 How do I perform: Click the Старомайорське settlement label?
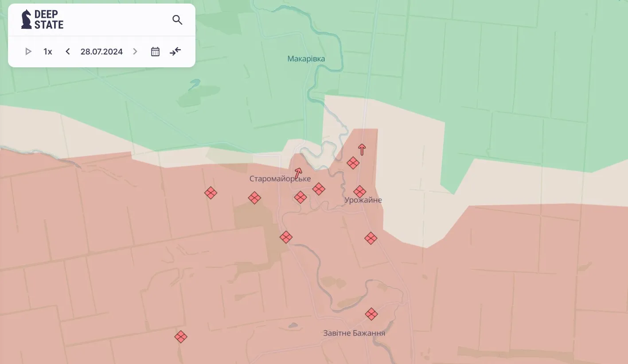coord(280,179)
